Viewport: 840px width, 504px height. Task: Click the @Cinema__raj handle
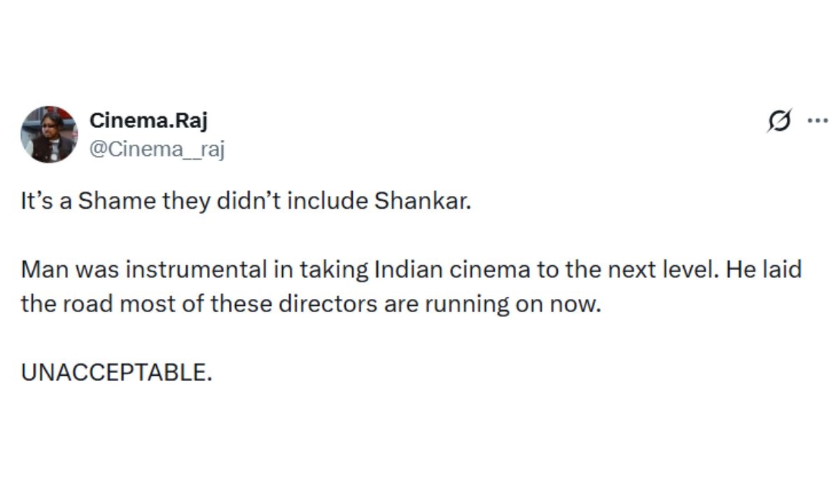point(157,148)
